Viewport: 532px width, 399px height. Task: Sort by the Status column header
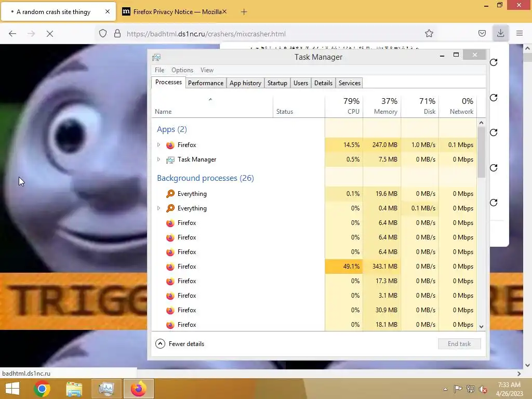[x=299, y=107]
